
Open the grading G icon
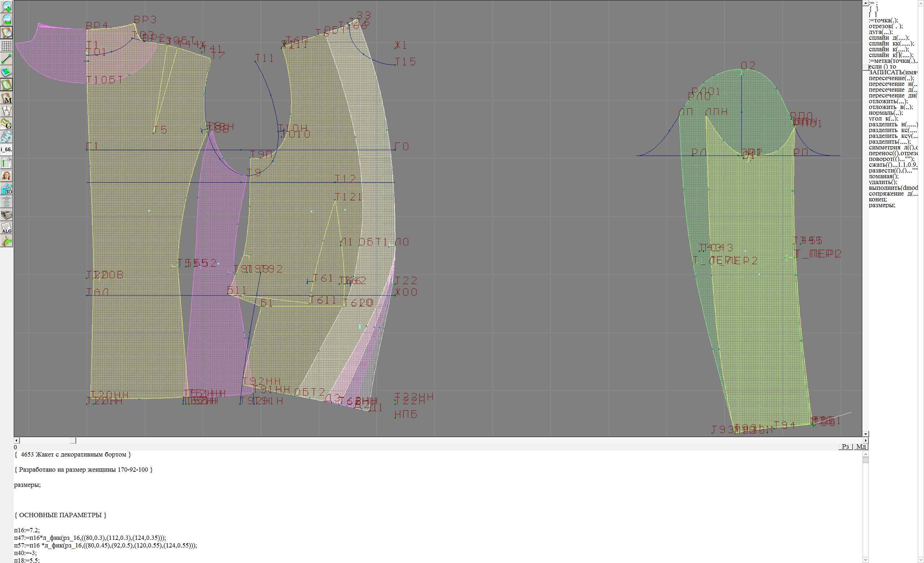click(7, 124)
